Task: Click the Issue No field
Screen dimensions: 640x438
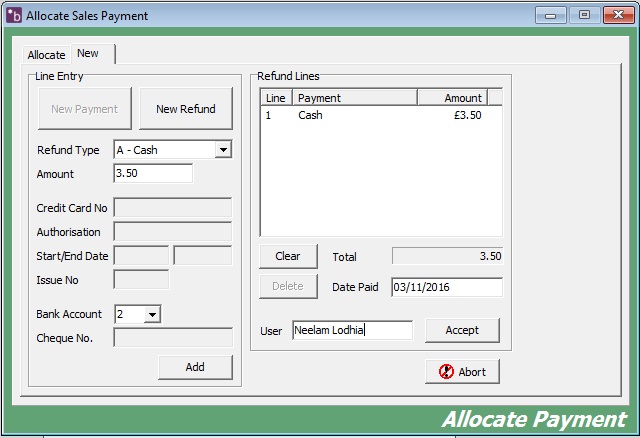Action: point(141,280)
